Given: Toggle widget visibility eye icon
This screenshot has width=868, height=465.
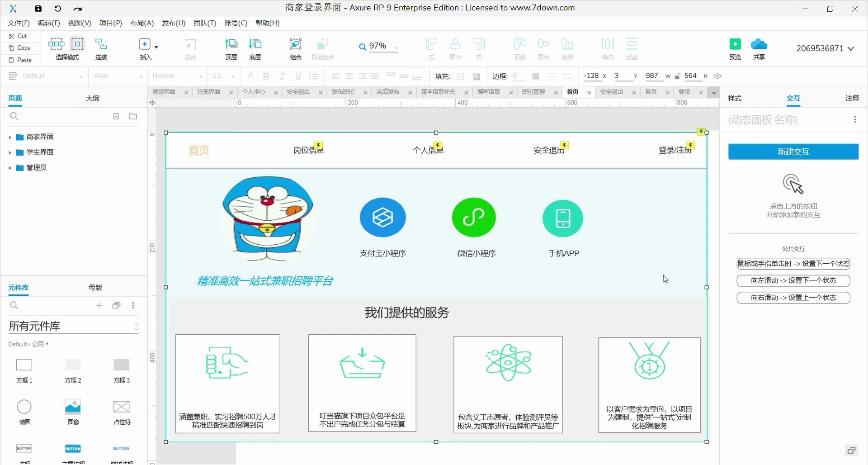Looking at the screenshot, I should click(718, 76).
